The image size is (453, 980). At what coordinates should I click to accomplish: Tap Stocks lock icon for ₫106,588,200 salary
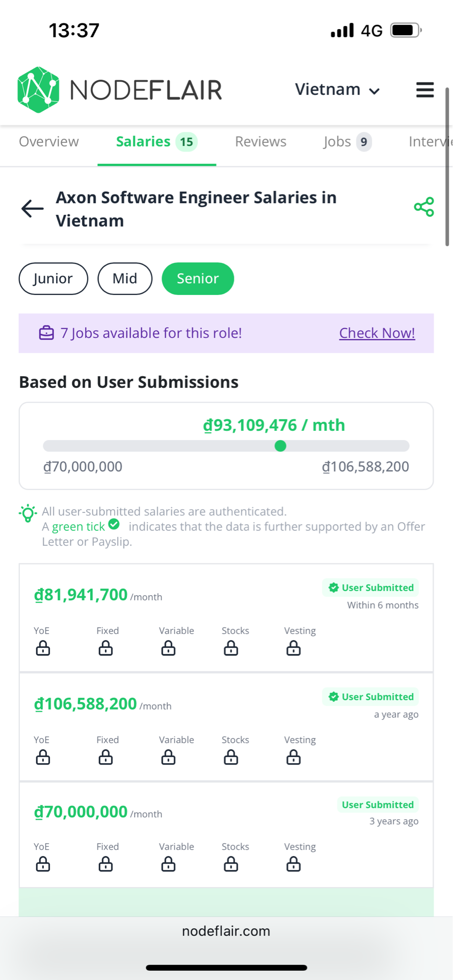coord(231,757)
